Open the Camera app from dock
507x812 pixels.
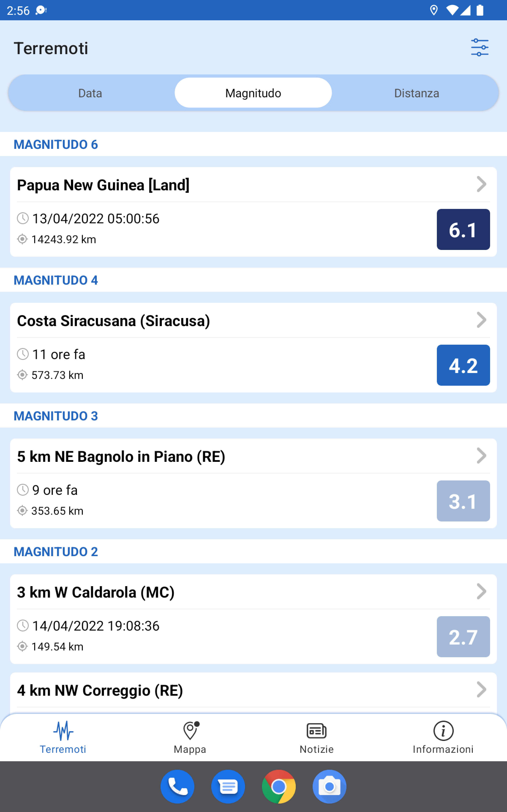point(329,786)
